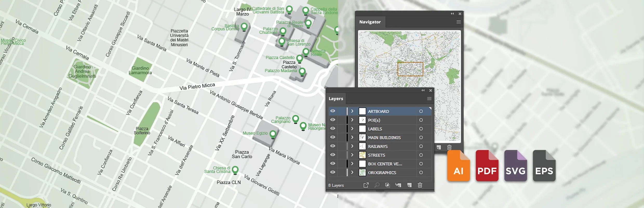This screenshot has height=208, width=644.
Task: Open the Navigator panel options menu
Action: tap(459, 22)
